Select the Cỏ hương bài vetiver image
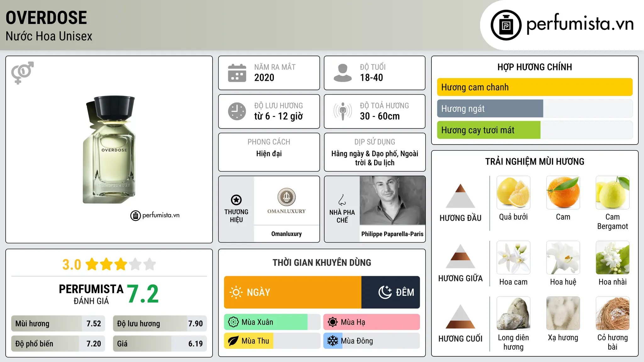 pos(613,313)
